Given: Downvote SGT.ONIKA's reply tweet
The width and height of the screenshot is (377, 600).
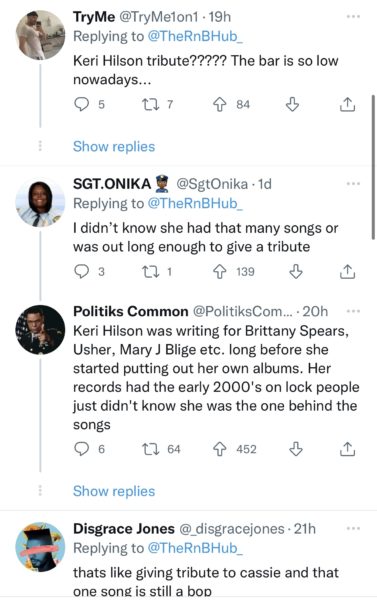Looking at the screenshot, I should (295, 271).
